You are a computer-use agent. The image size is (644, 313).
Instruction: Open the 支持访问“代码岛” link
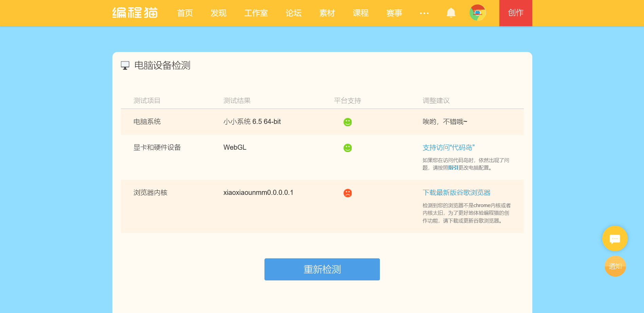pyautogui.click(x=448, y=147)
